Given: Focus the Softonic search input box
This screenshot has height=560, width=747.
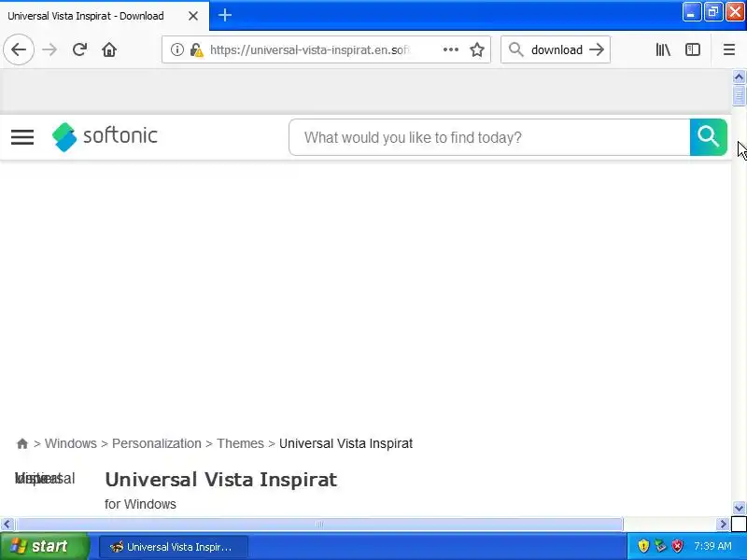Looking at the screenshot, I should (x=489, y=137).
